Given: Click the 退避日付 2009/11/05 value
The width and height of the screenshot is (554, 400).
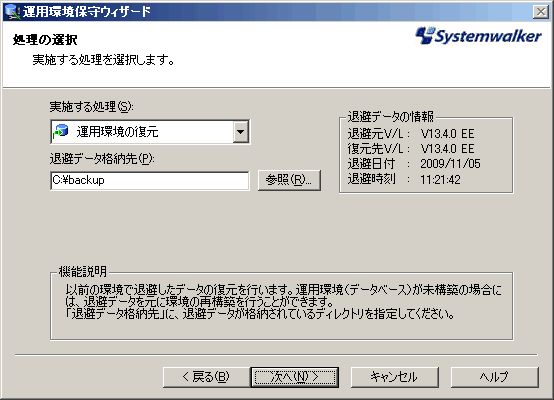Looking at the screenshot, I should 450,164.
